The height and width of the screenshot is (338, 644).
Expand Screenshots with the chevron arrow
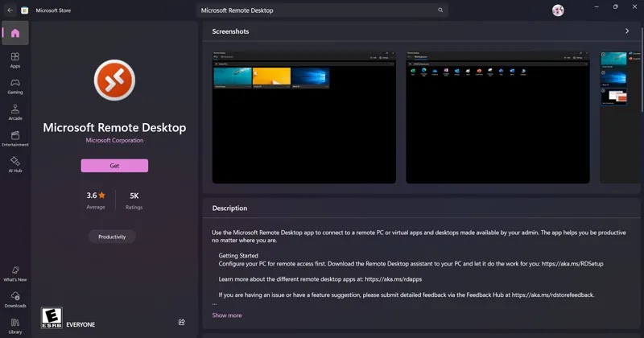pos(627,31)
